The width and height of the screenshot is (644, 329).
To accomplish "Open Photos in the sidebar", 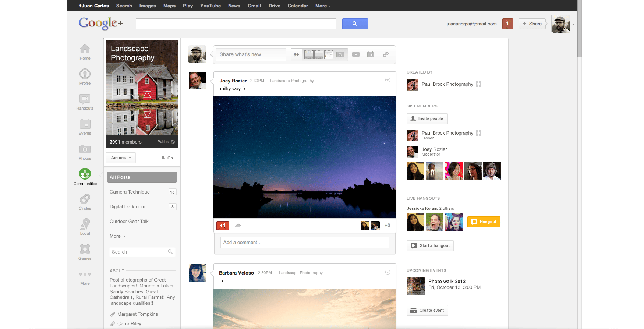I will point(85,152).
